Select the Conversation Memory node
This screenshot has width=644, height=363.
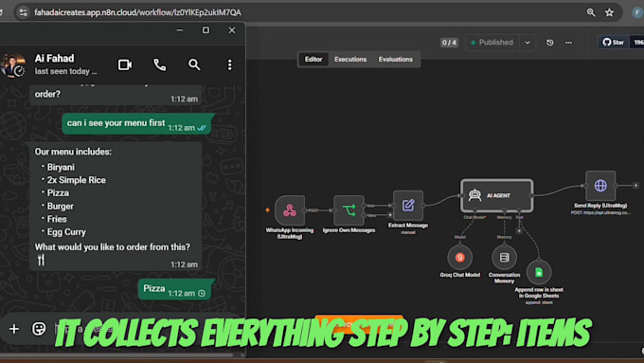click(505, 258)
